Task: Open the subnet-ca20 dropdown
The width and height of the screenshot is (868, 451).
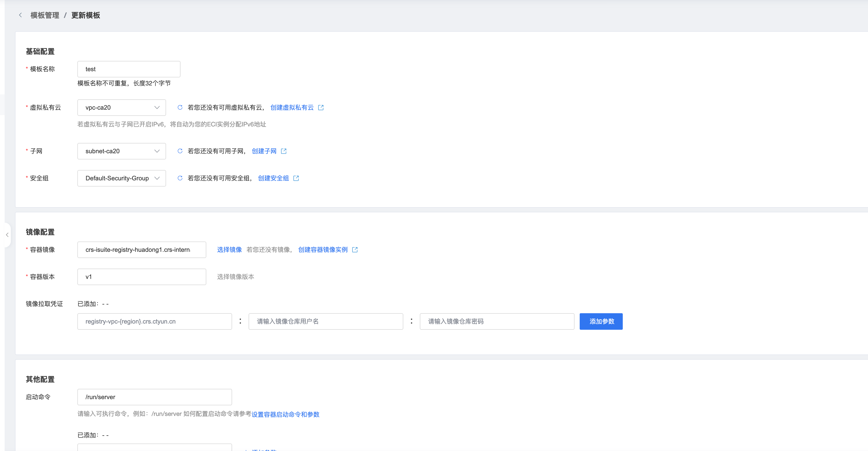Action: tap(122, 151)
